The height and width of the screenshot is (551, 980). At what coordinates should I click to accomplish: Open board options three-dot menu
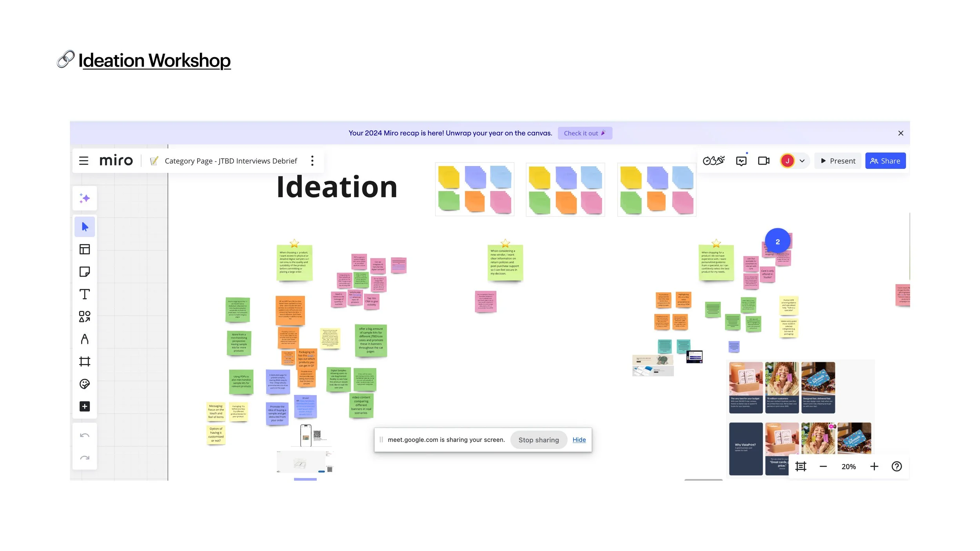312,161
